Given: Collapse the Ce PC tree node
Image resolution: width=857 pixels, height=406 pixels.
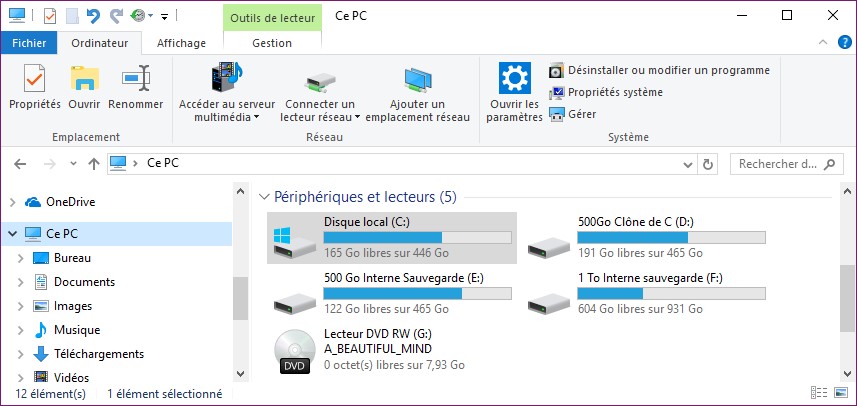Looking at the screenshot, I should coord(11,233).
